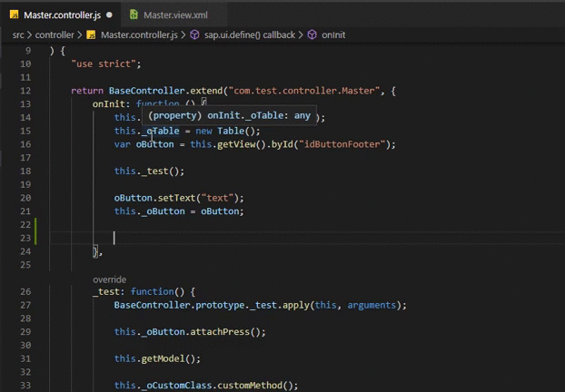Click 'getView()' on line 16
565x392 pixels.
[x=242, y=144]
